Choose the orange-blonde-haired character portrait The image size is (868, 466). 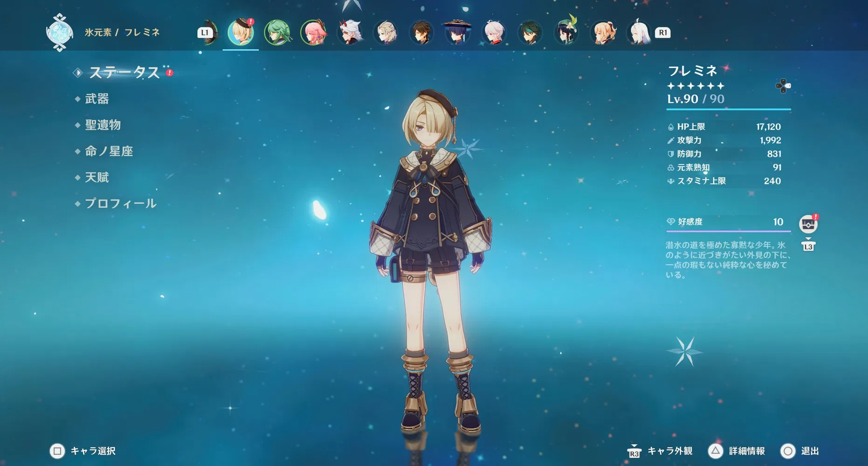click(x=603, y=32)
